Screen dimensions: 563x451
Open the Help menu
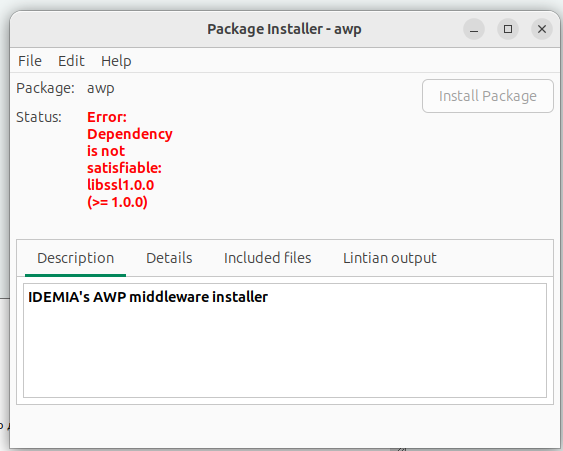pyautogui.click(x=116, y=61)
